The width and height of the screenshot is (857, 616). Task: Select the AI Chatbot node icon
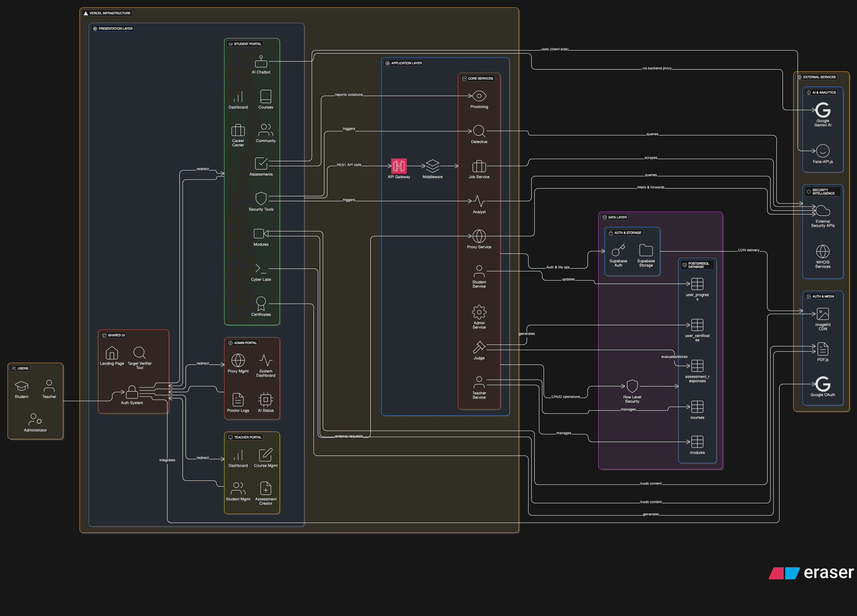261,62
